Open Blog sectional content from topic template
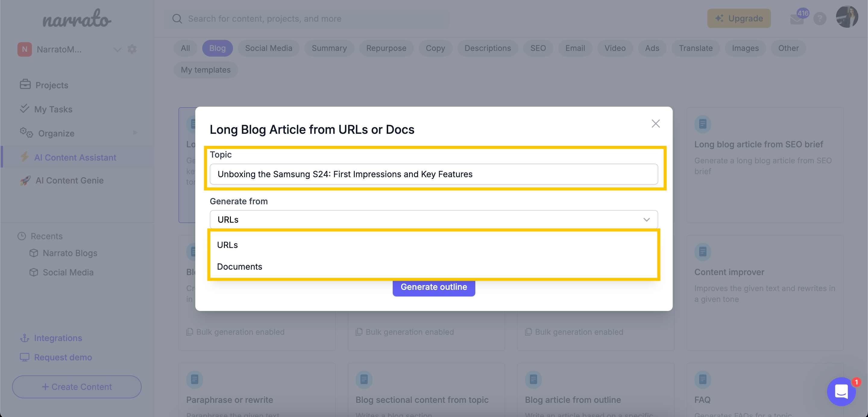Screen dimensions: 868x417 pyautogui.click(x=426, y=390)
